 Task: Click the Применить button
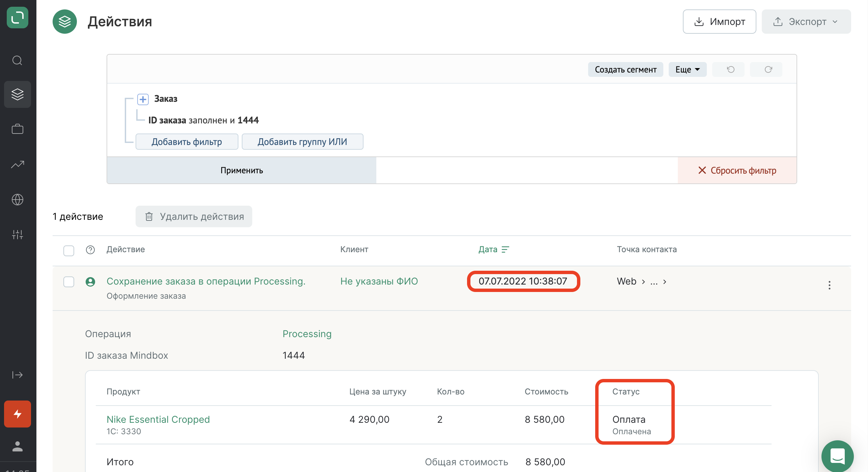(x=241, y=170)
